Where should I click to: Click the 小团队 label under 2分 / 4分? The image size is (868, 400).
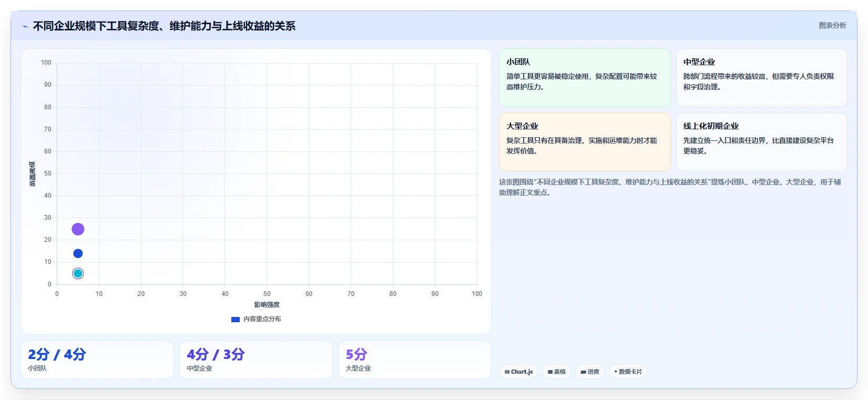click(x=37, y=368)
